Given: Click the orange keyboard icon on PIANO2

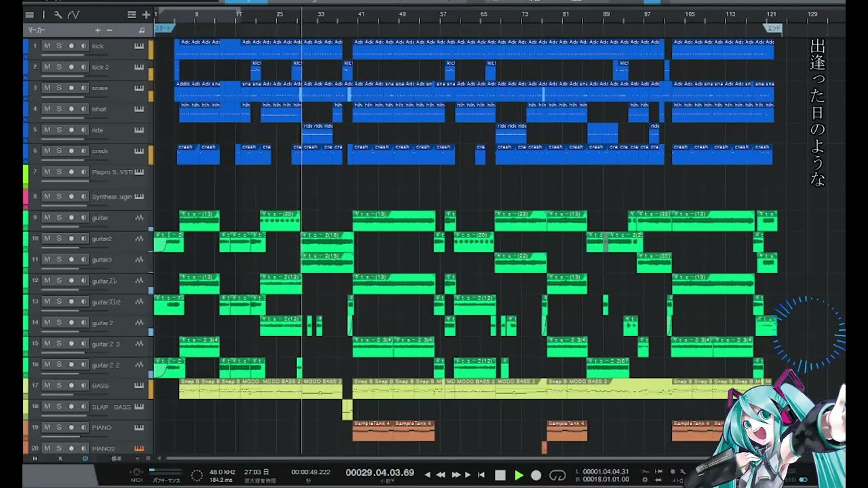Looking at the screenshot, I should point(139,449).
